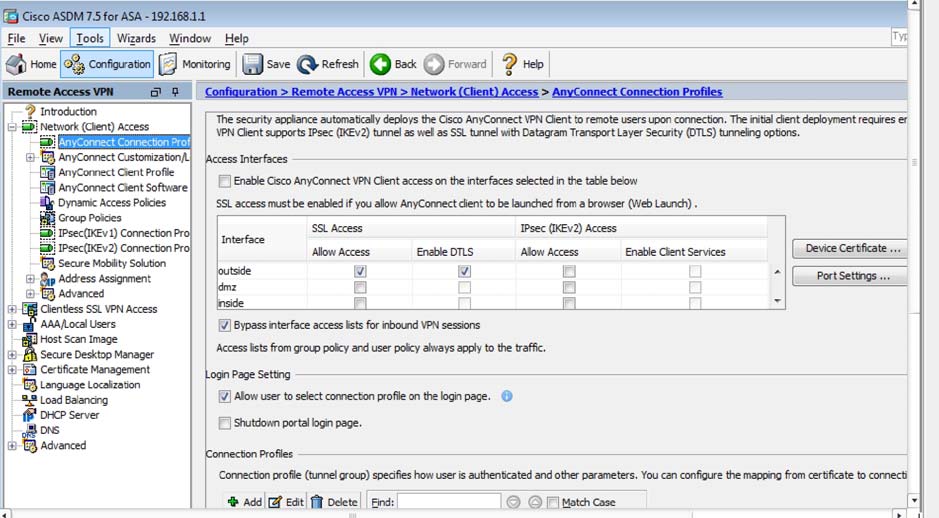Open the Help menu

click(x=237, y=38)
